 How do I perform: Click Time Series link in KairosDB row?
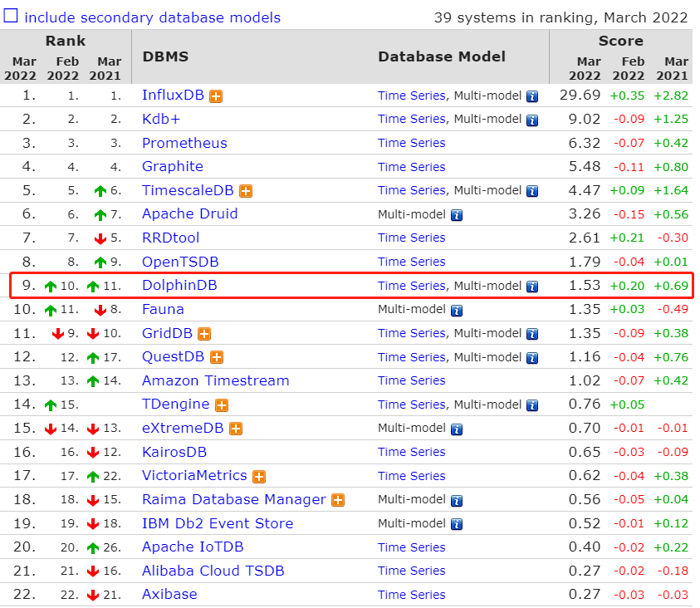412,452
